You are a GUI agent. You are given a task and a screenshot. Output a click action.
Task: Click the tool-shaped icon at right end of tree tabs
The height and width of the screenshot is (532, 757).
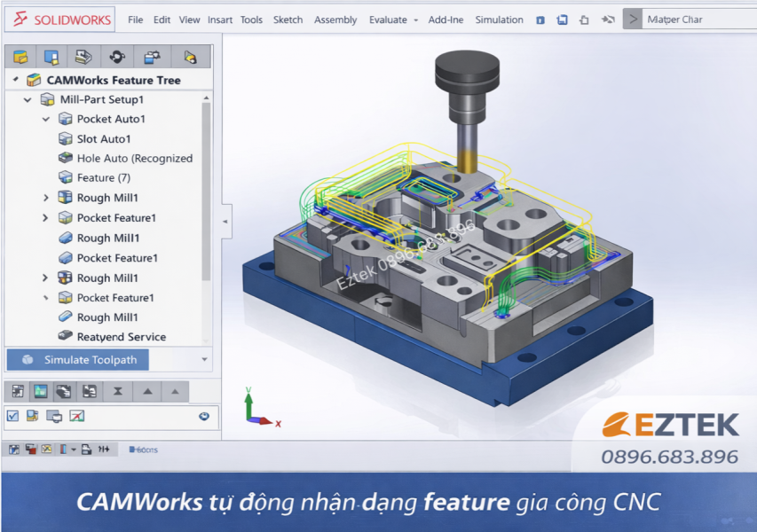click(x=190, y=57)
